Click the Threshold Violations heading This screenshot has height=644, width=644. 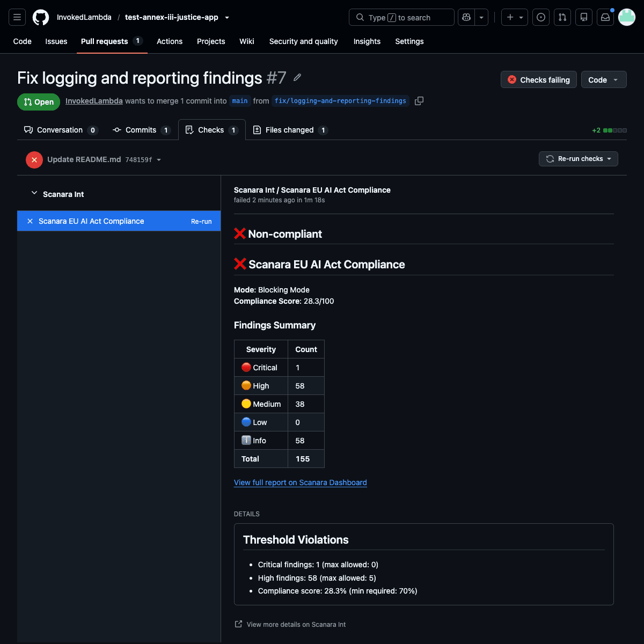[x=296, y=540]
